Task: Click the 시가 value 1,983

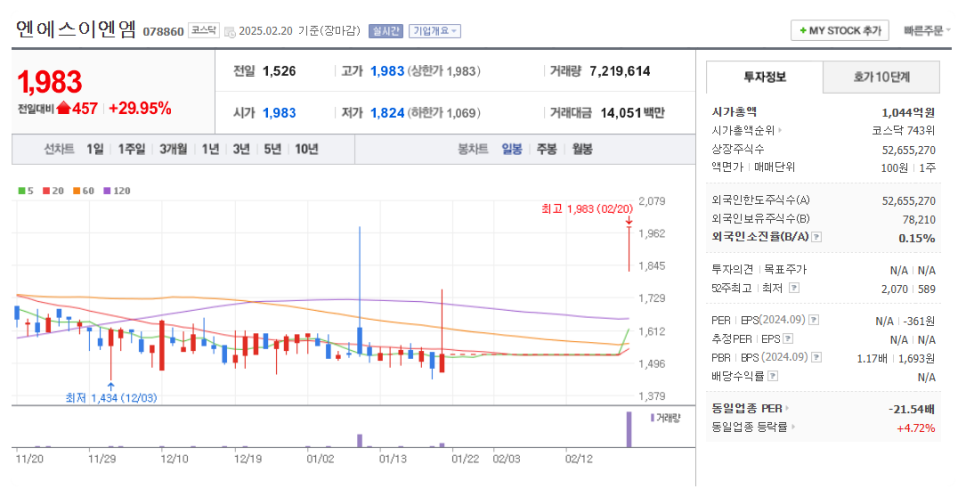Action: click(x=279, y=113)
